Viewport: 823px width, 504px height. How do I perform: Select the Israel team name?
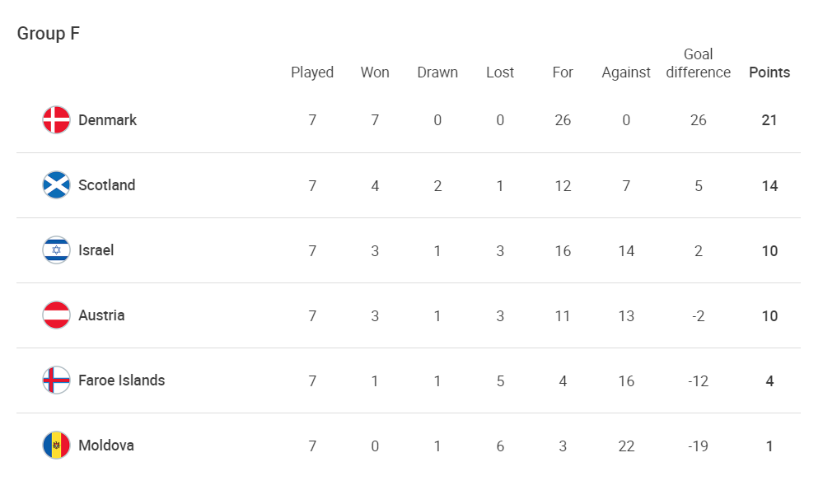(96, 250)
